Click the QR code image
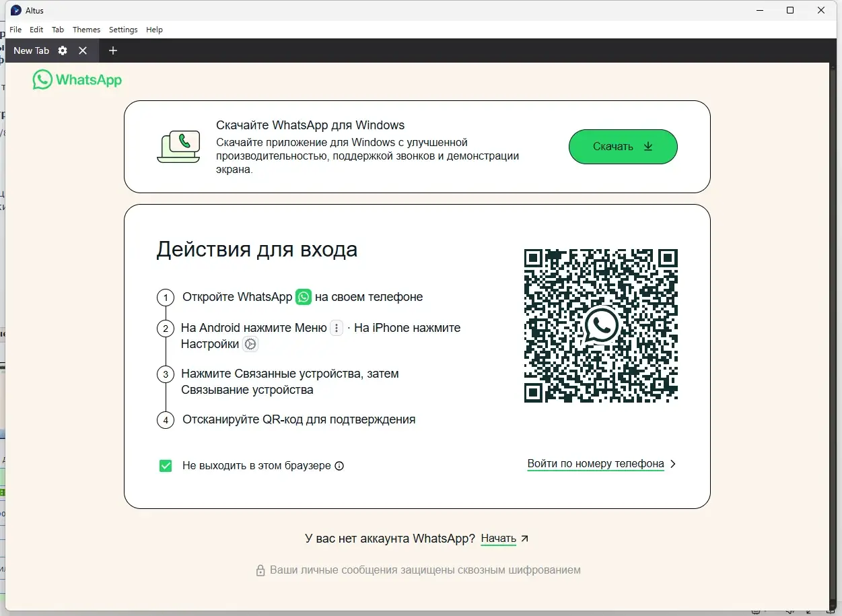842x616 pixels. coord(601,326)
